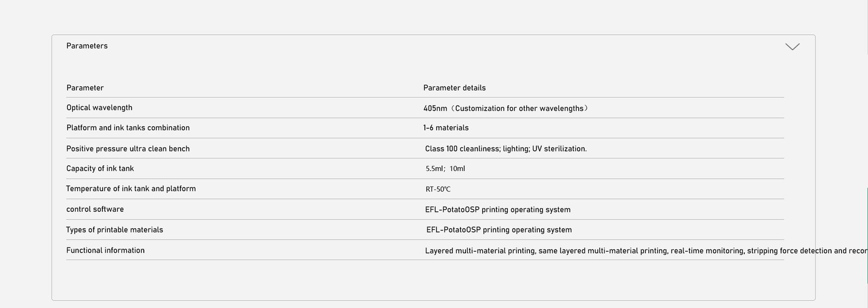Collapse the Parameters section chevron arrow
The height and width of the screenshot is (308, 868).
792,47
